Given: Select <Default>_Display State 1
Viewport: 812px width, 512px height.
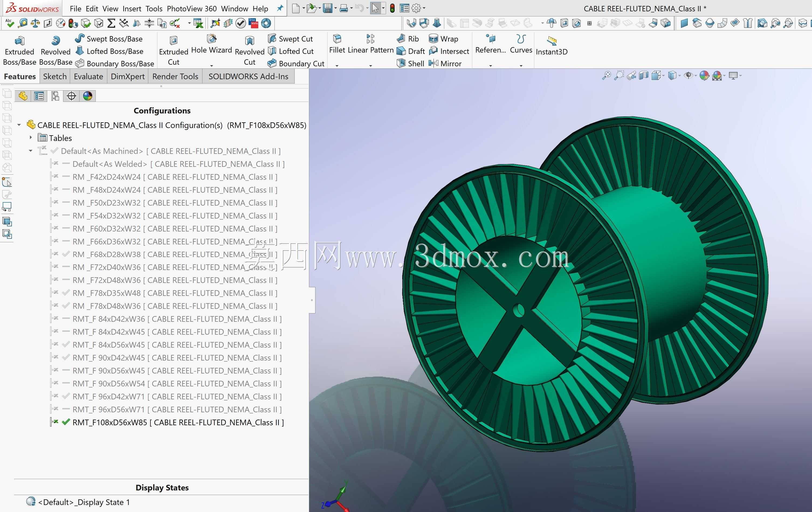Looking at the screenshot, I should point(84,502).
